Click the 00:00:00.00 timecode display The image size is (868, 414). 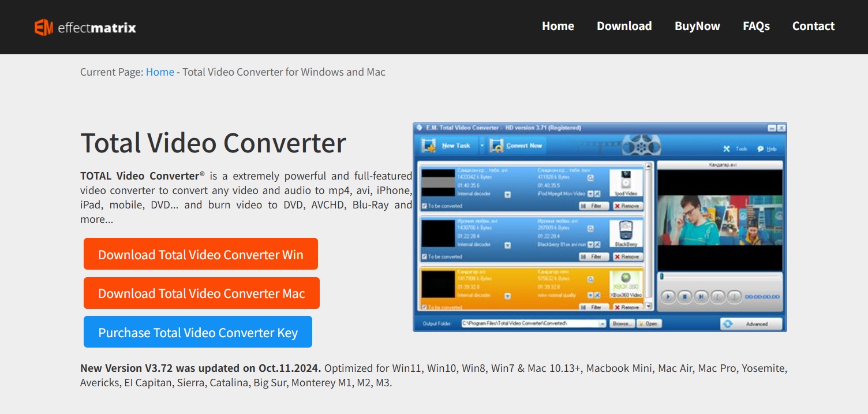(762, 297)
